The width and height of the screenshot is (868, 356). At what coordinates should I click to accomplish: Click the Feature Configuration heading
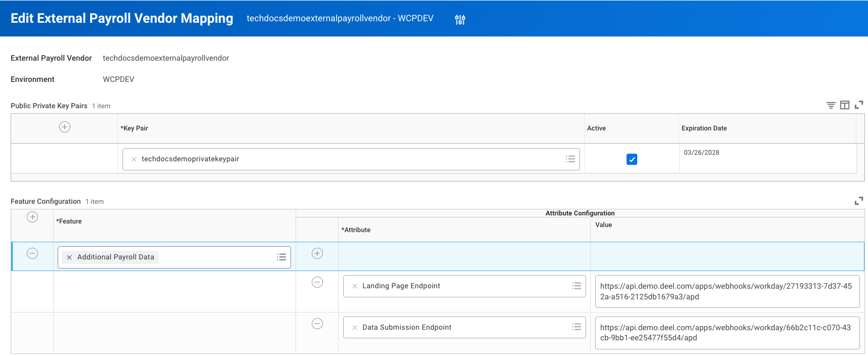pos(46,201)
